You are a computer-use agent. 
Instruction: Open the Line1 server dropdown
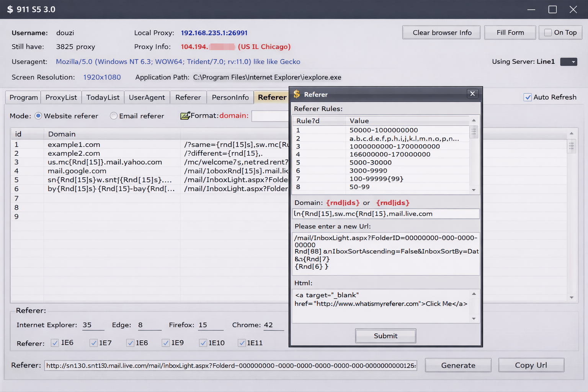coord(568,62)
